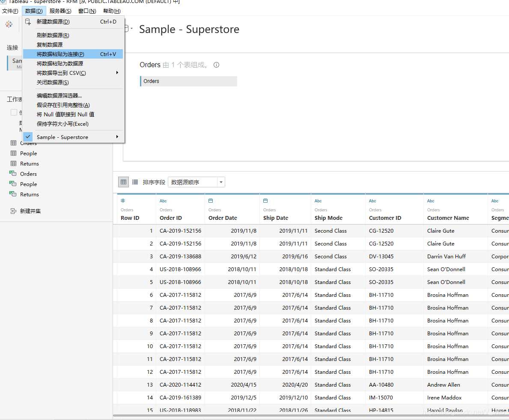
Task: Click the Customer ID Abc type icon
Action: coord(372,201)
